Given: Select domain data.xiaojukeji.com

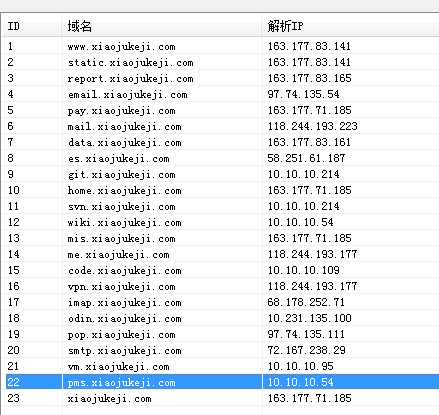Looking at the screenshot, I should coord(124,142).
